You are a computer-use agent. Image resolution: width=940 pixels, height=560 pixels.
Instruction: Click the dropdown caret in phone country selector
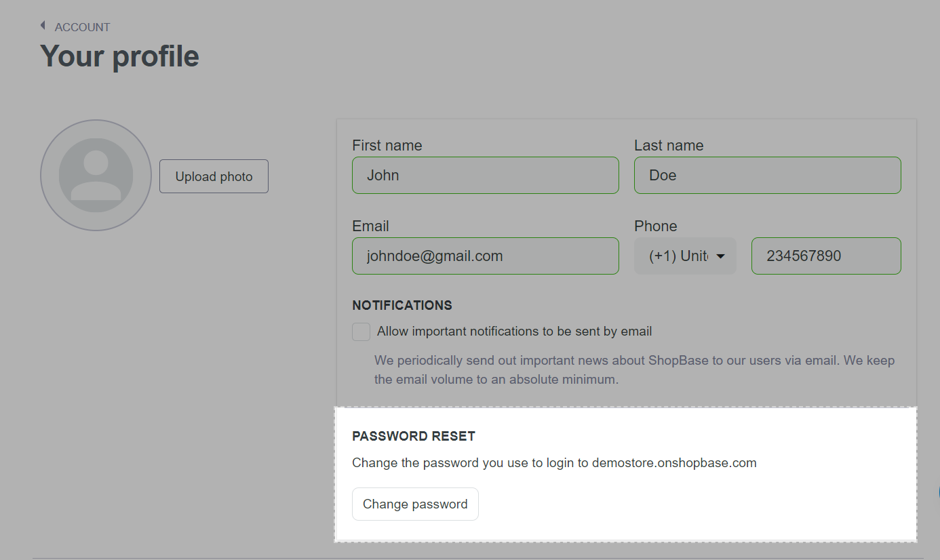pyautogui.click(x=721, y=256)
